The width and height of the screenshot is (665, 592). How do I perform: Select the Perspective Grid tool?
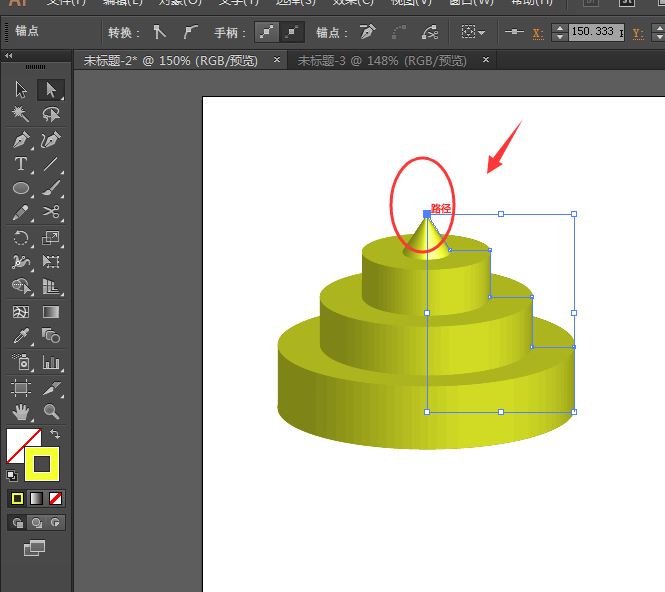pos(51,287)
